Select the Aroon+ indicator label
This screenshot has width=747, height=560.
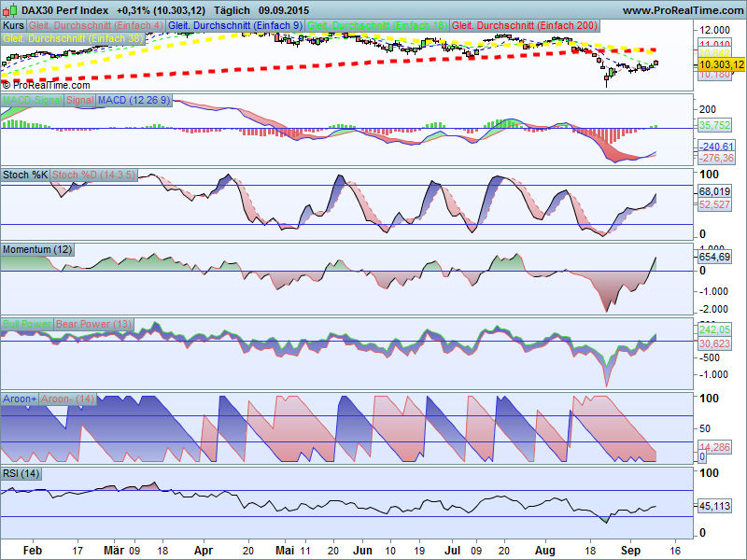(20, 399)
